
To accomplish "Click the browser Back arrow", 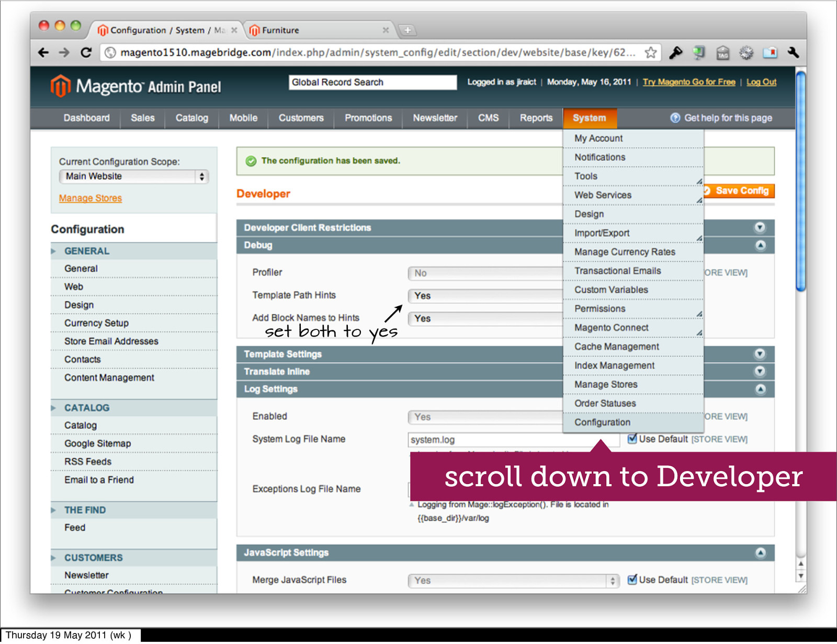I will tap(44, 53).
